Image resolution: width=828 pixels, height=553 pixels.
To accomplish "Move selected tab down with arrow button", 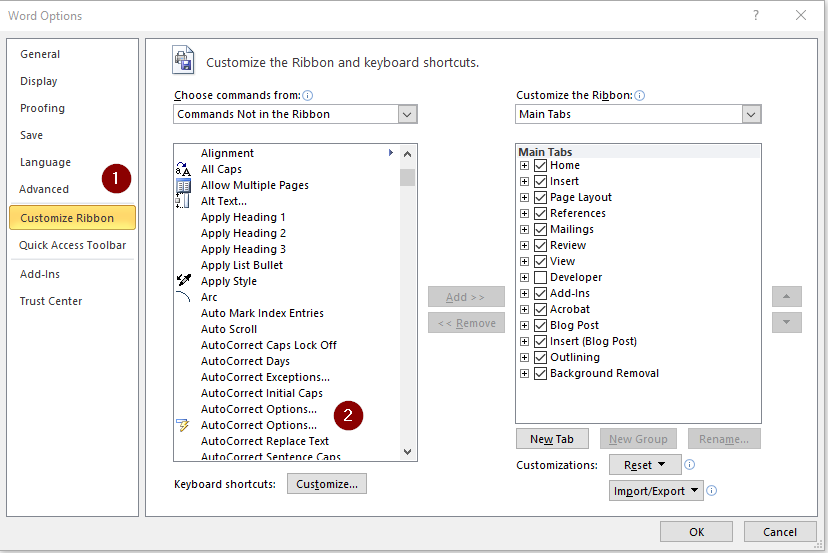I will 786,322.
